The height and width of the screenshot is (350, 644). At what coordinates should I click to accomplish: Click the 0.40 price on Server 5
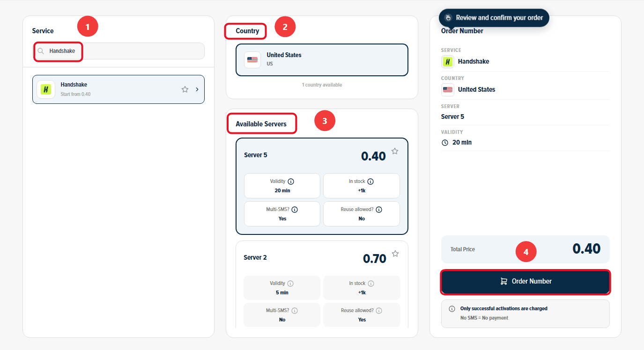pyautogui.click(x=373, y=156)
